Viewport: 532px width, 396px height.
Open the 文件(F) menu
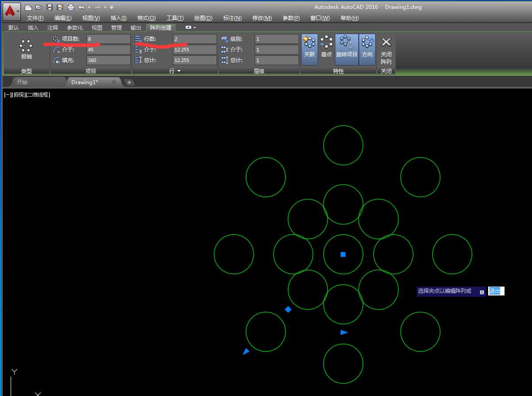point(35,18)
